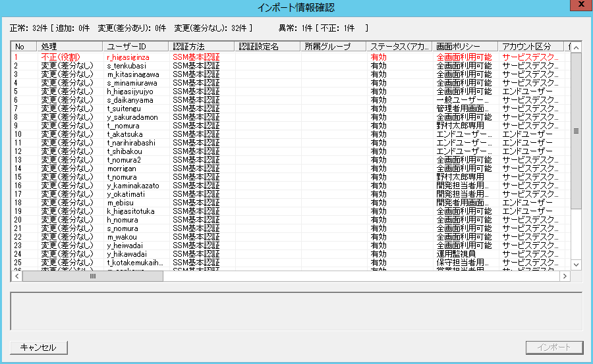Sort by the No column header
Viewport: 593px width, 364px height.
click(x=24, y=47)
